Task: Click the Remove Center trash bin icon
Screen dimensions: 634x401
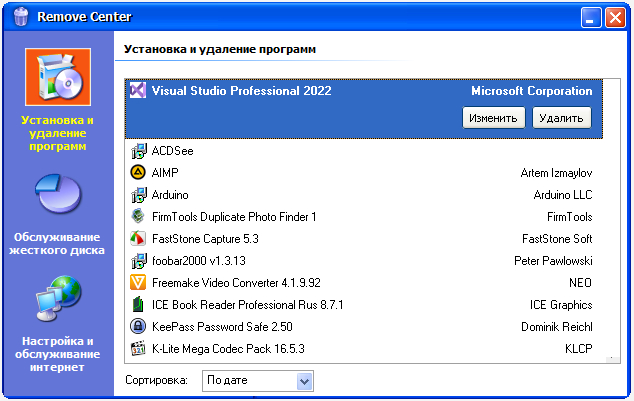Action: [x=21, y=17]
